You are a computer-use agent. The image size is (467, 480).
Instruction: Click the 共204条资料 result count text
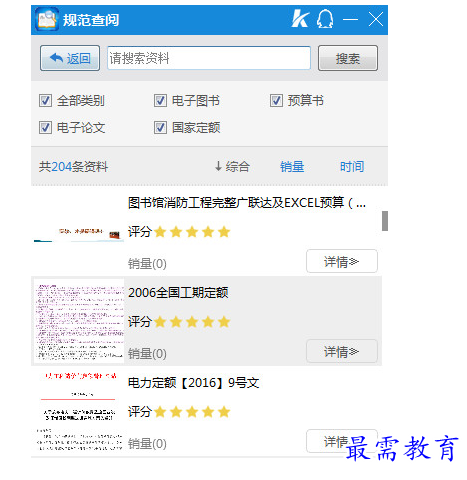pos(73,166)
